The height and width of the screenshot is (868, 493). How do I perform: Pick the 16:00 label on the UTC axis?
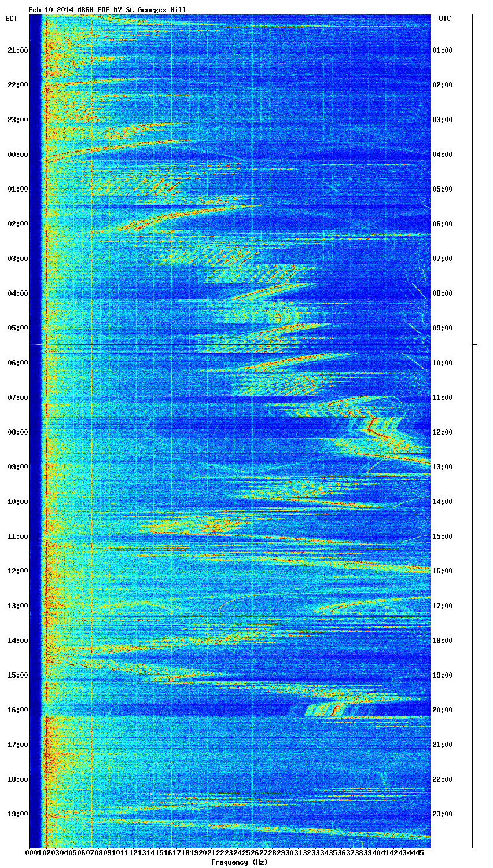tap(443, 571)
